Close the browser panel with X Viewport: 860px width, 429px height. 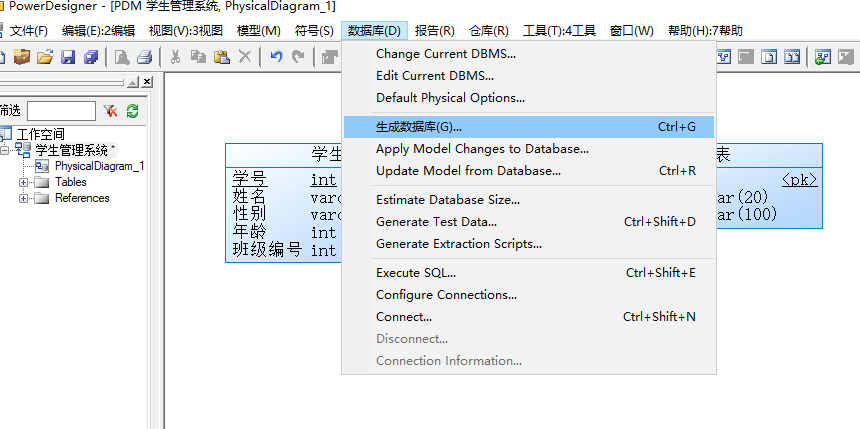[x=147, y=82]
